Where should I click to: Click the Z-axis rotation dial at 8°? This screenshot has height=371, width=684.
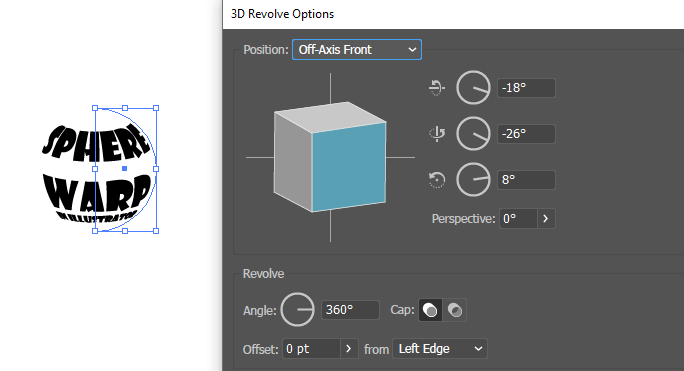coord(473,180)
